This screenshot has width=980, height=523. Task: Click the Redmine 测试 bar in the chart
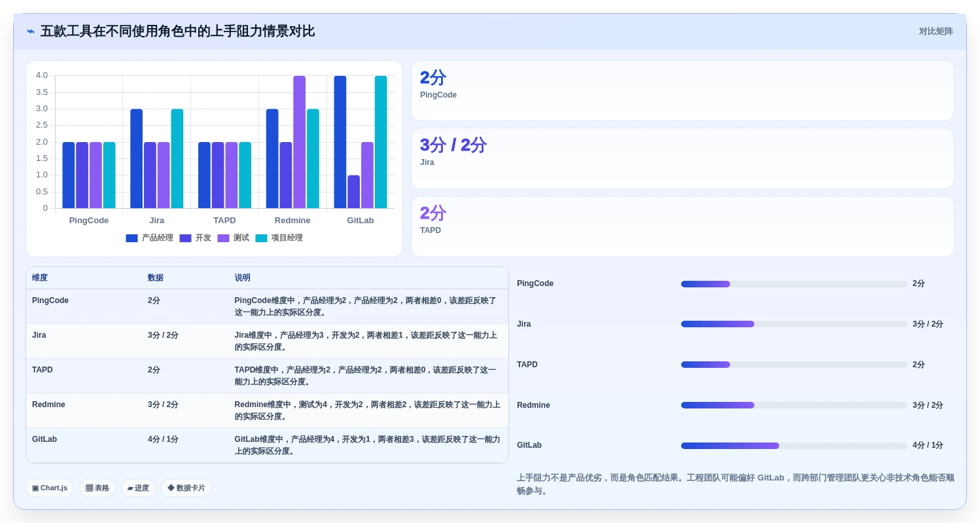300,142
